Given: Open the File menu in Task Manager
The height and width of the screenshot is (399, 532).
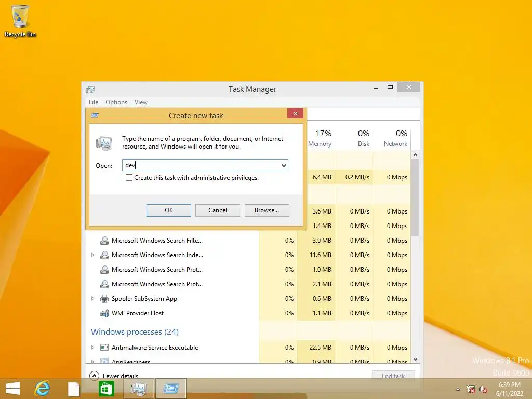Looking at the screenshot, I should pyautogui.click(x=94, y=102).
